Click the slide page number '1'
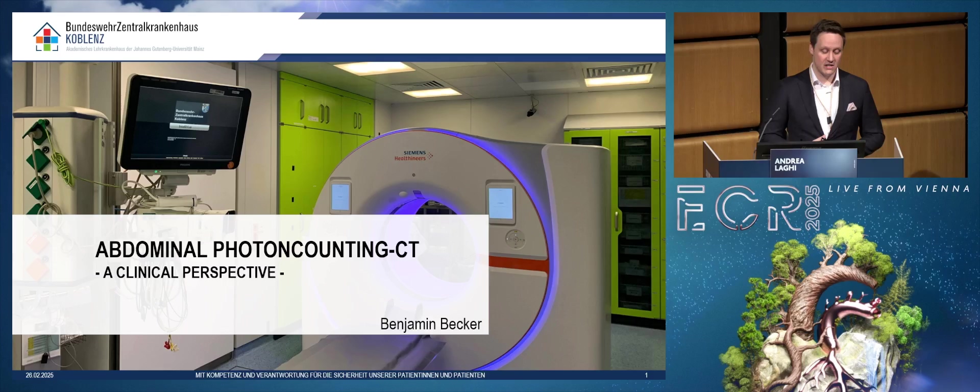The width and height of the screenshot is (980, 392). (646, 375)
